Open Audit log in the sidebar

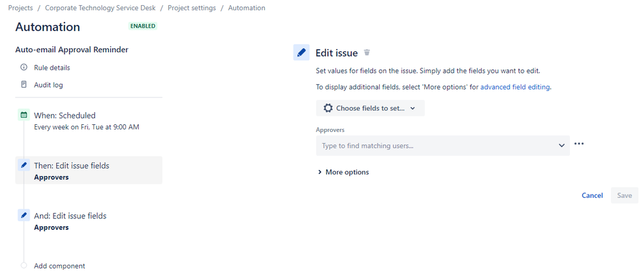[x=48, y=85]
